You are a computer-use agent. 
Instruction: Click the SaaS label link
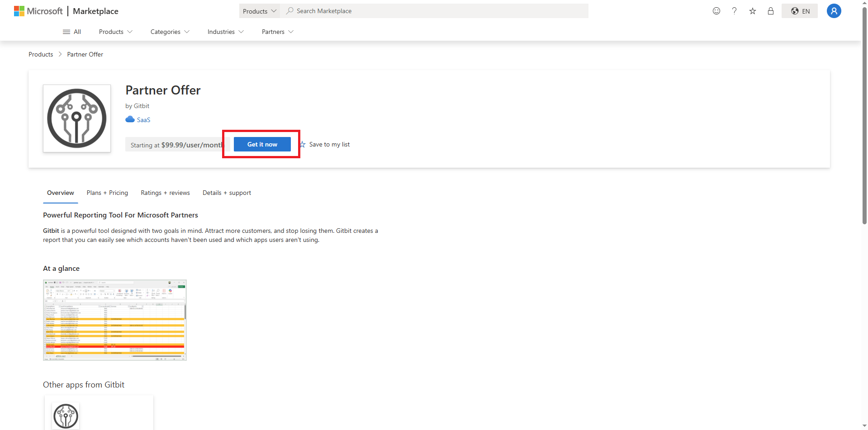pyautogui.click(x=143, y=120)
